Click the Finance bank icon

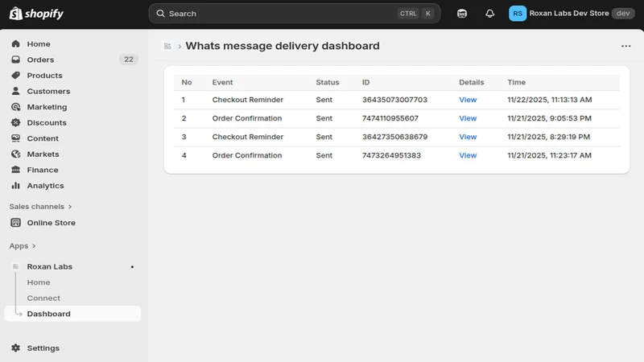point(15,170)
